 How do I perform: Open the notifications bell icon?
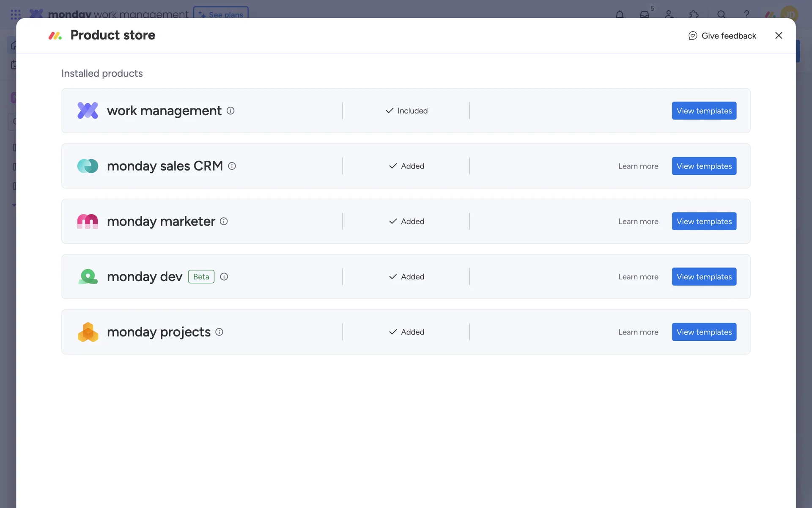click(620, 14)
